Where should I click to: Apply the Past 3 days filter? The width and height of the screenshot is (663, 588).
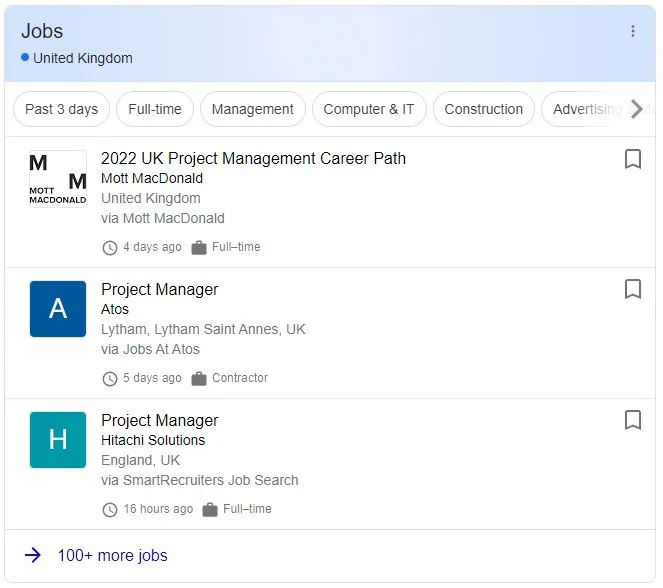pos(61,109)
